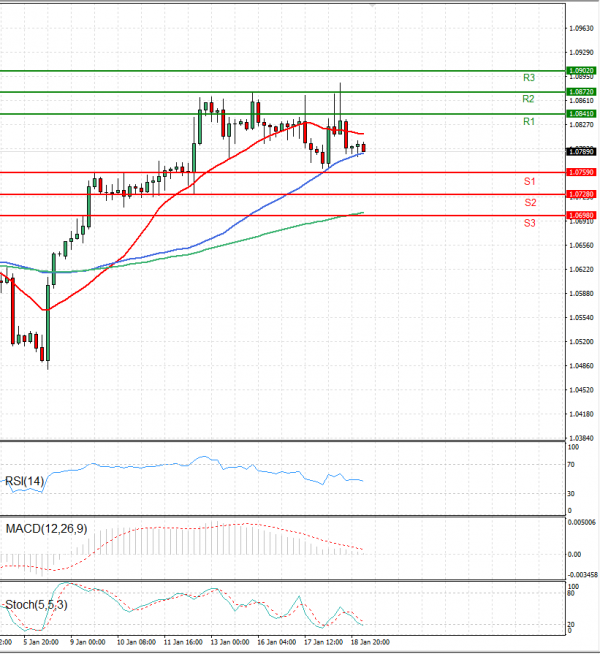Image resolution: width=600 pixels, height=654 pixels.
Task: Click the 16 Jan 04:00 time label
Action: 277,642
